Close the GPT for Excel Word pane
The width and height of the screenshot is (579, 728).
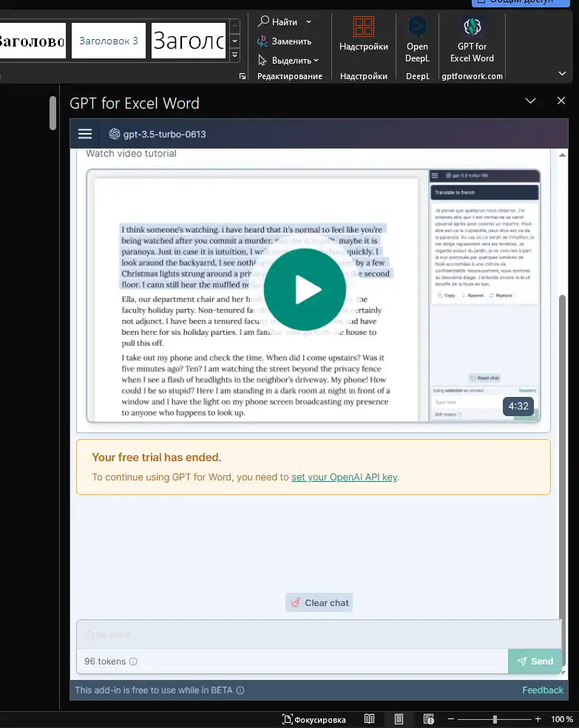[561, 101]
